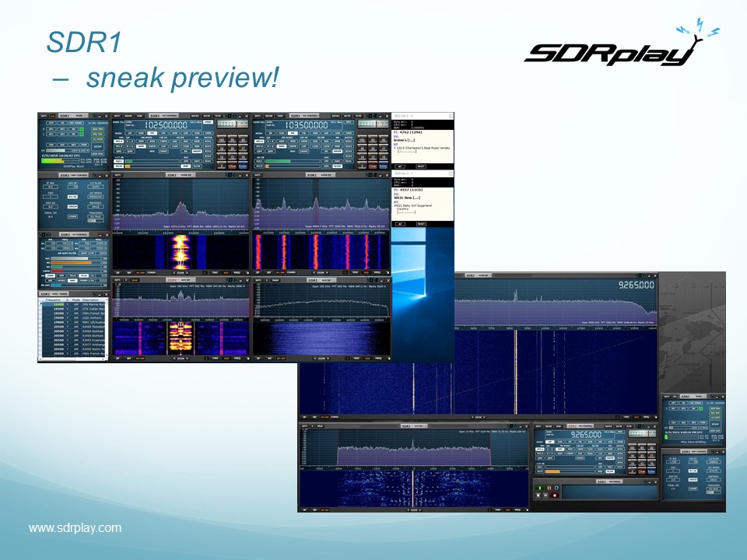Open IF BW dropdown in upper RSP Control
This screenshot has width=747, height=560.
click(x=51, y=187)
